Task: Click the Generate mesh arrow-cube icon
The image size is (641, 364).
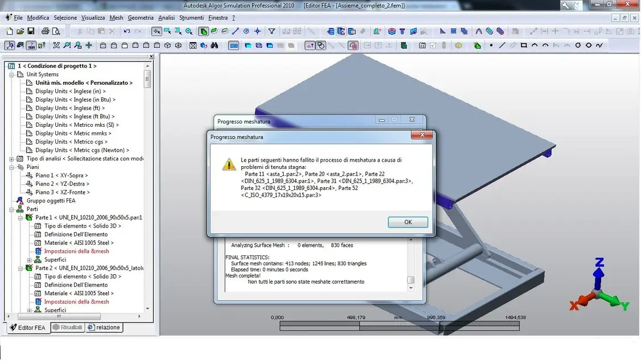Action: [330, 31]
